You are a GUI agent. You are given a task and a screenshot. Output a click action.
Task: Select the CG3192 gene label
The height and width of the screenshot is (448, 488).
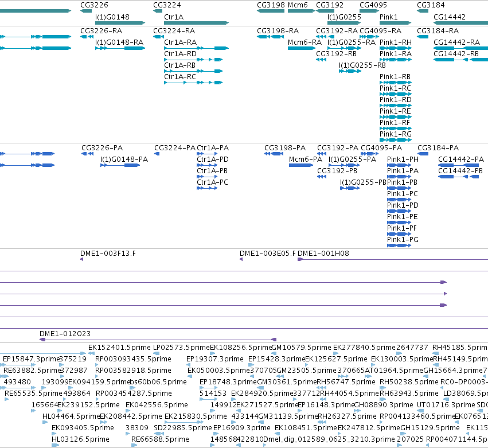tap(330, 5)
